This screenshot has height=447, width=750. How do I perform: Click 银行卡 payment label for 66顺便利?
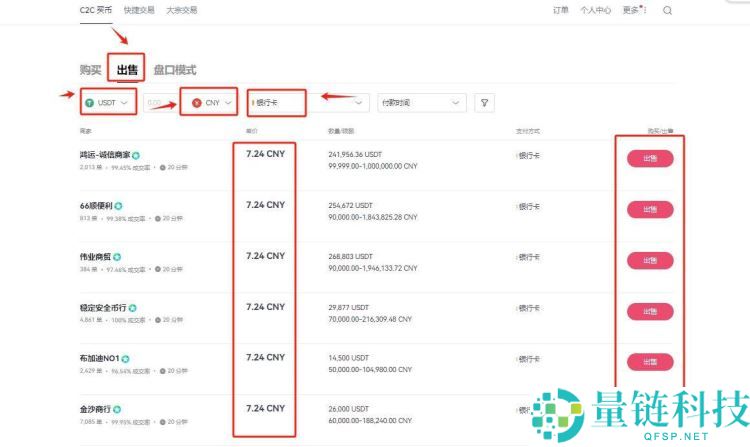(x=529, y=207)
